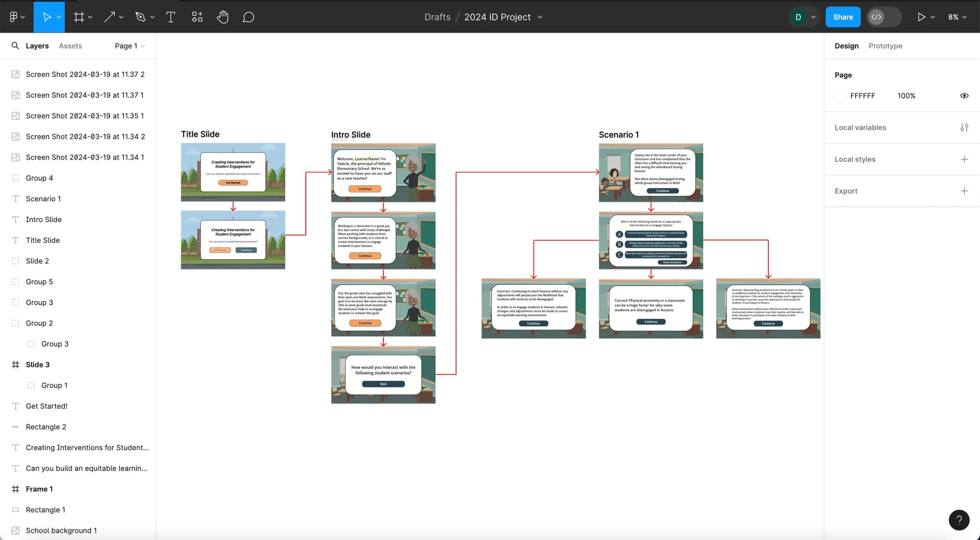The width and height of the screenshot is (980, 540).
Task: Activate the Hand tool
Action: pos(222,17)
